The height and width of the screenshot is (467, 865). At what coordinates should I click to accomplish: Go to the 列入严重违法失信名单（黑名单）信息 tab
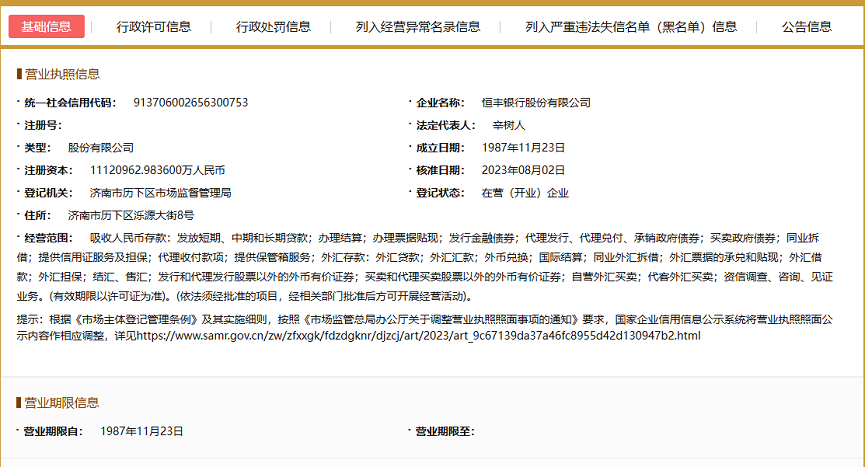631,26
